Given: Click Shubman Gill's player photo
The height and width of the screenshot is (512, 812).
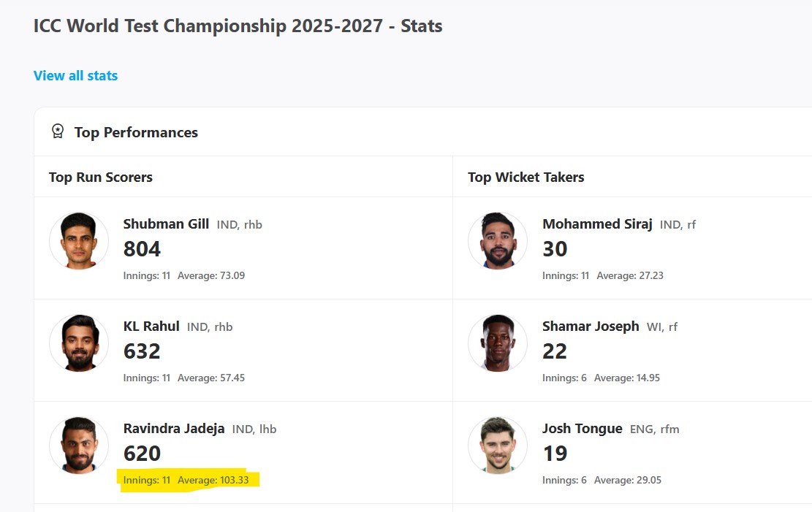Looking at the screenshot, I should [79, 241].
